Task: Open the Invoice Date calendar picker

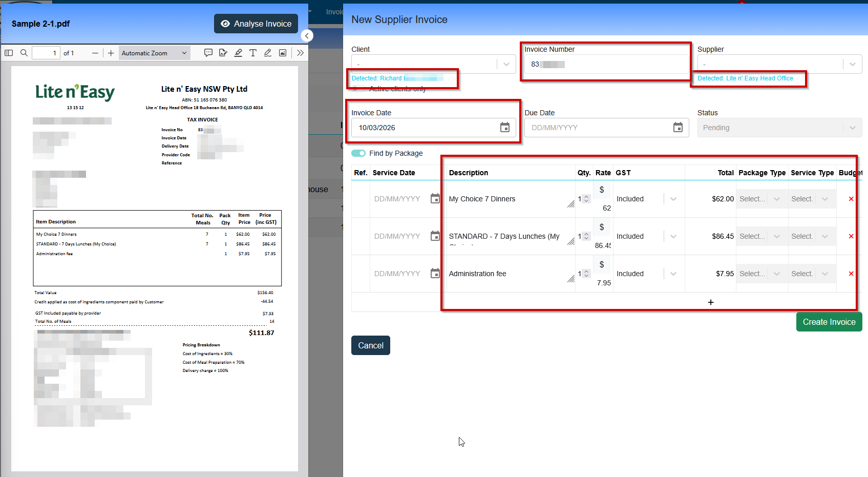Action: [505, 128]
